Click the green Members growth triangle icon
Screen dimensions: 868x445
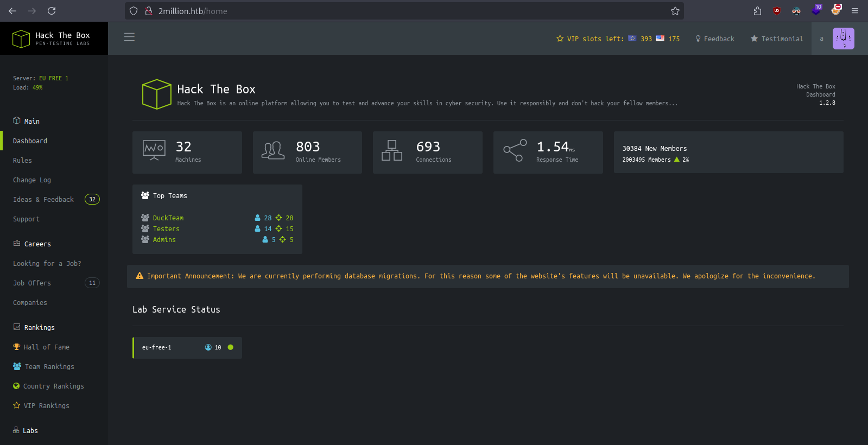click(676, 160)
